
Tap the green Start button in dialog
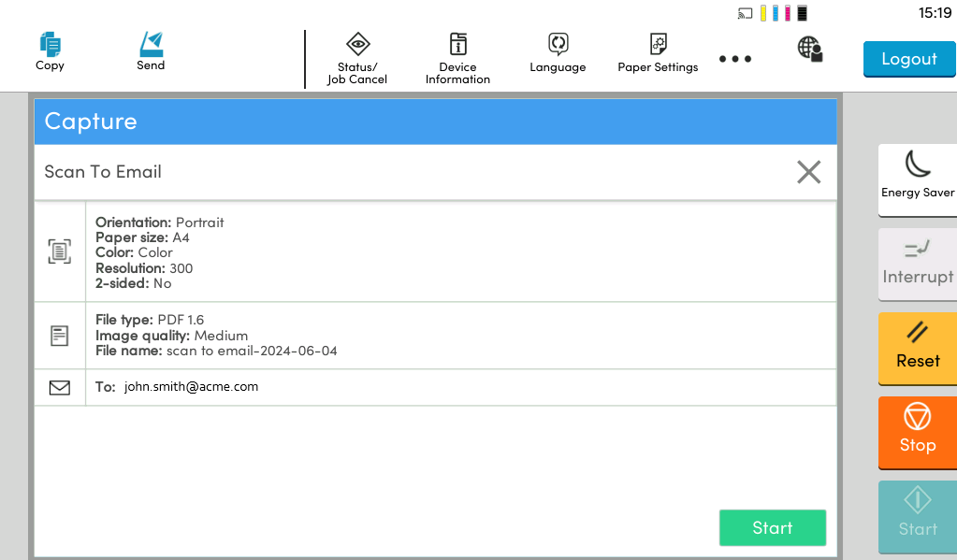(x=772, y=527)
